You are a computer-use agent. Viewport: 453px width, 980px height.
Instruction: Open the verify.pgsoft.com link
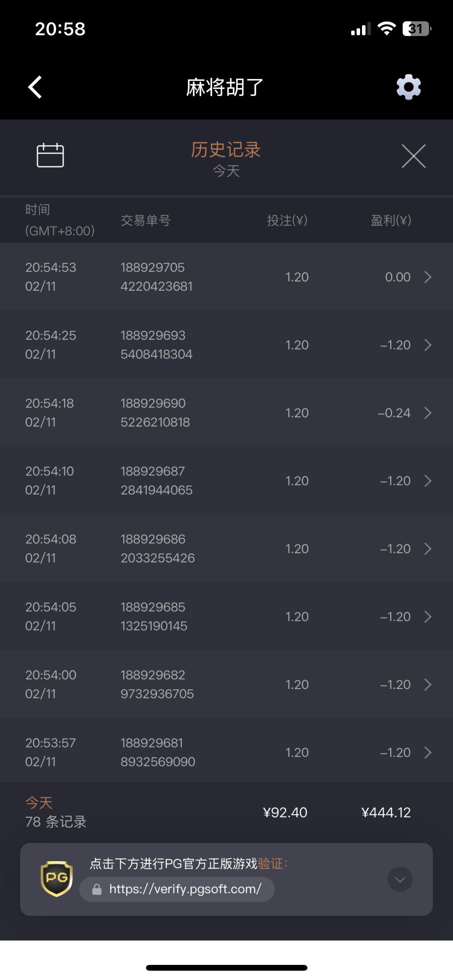point(185,889)
